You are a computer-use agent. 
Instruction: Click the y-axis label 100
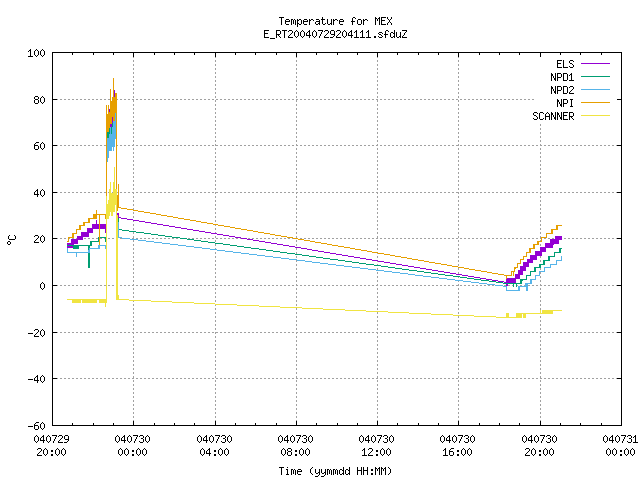click(x=36, y=53)
